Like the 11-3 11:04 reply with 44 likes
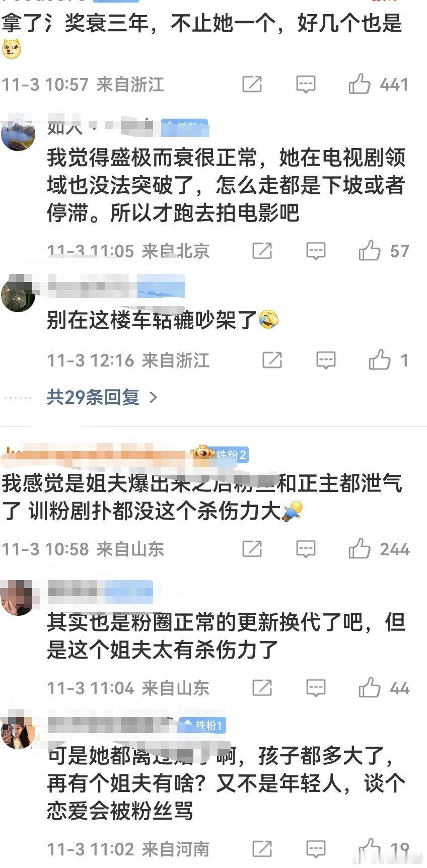The width and height of the screenshot is (427, 868). point(370,687)
